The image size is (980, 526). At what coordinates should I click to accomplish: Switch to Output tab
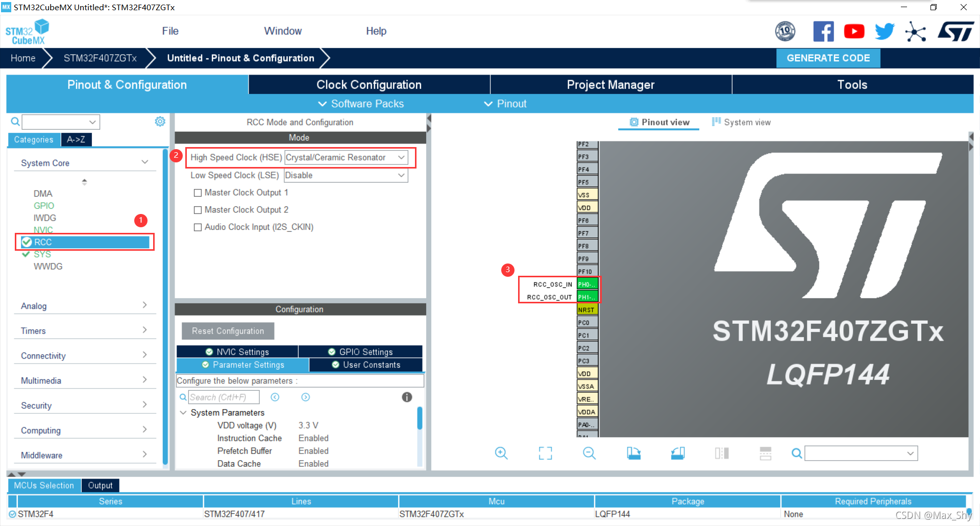click(x=100, y=486)
